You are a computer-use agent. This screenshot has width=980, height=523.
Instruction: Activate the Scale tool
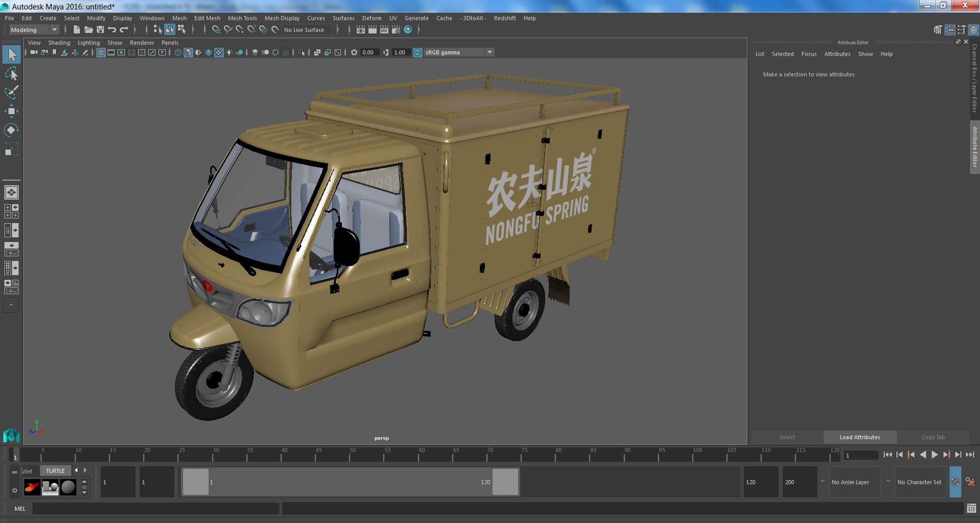coord(11,149)
